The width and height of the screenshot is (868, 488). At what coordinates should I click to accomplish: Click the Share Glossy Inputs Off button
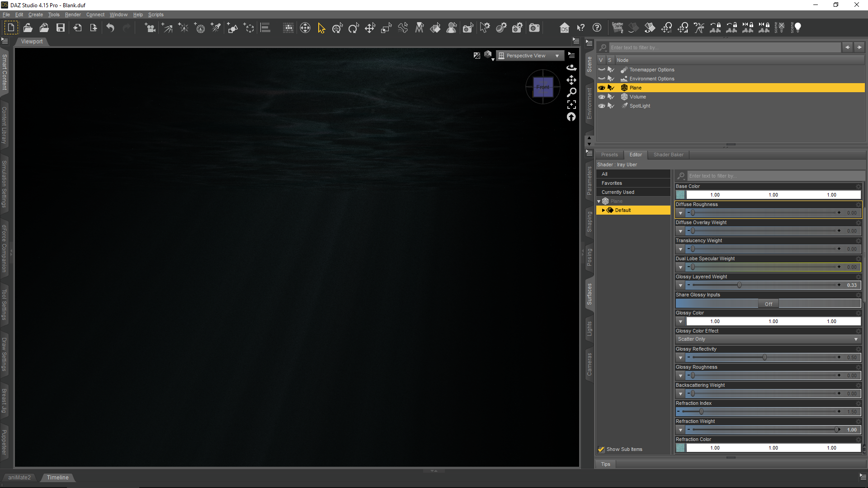[x=768, y=304]
